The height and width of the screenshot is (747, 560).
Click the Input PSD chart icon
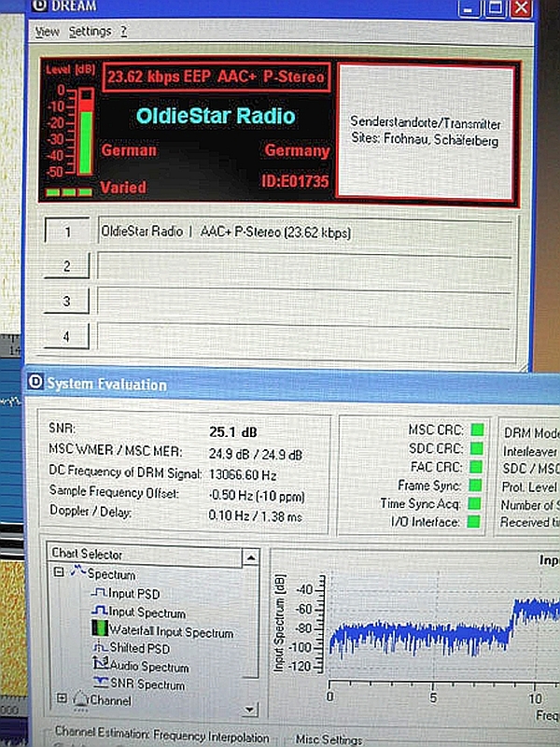click(x=99, y=592)
